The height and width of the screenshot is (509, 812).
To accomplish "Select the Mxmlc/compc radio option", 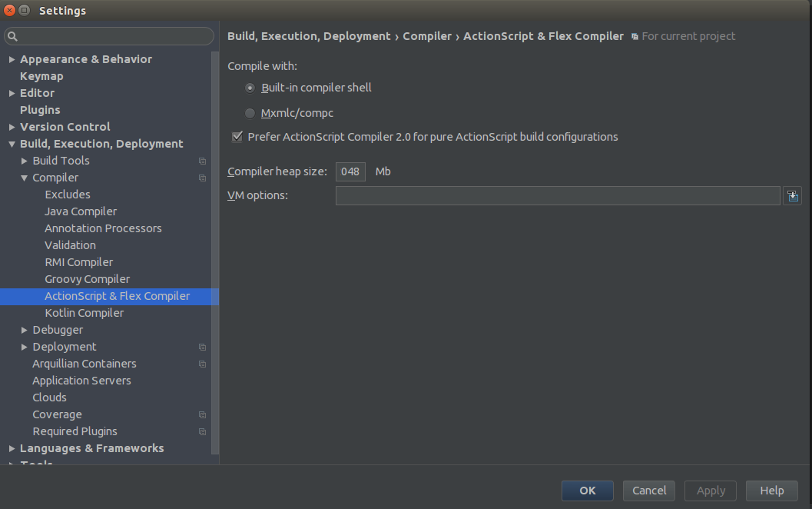I will [250, 113].
